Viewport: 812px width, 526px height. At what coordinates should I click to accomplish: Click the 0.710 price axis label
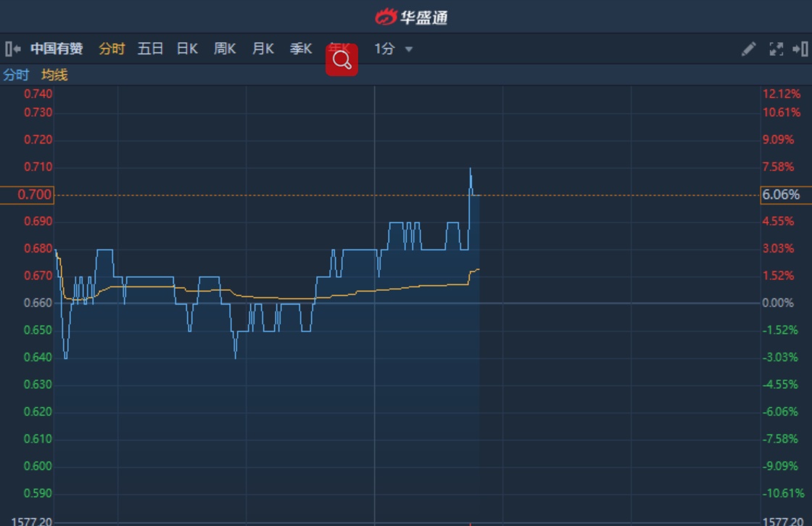point(38,167)
